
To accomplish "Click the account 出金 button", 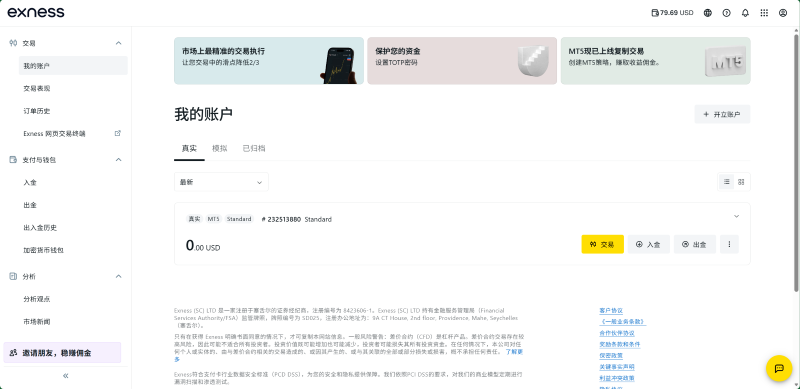I will 694,245.
